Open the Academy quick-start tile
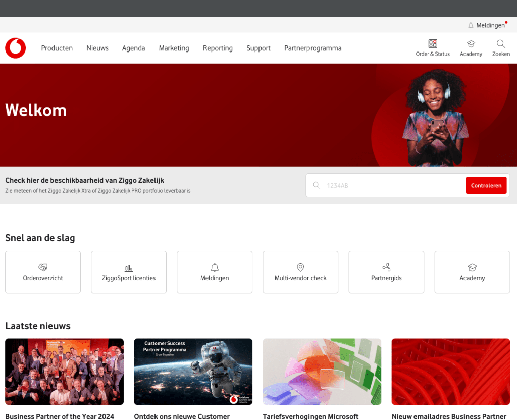The width and height of the screenshot is (517, 420). coord(472,272)
